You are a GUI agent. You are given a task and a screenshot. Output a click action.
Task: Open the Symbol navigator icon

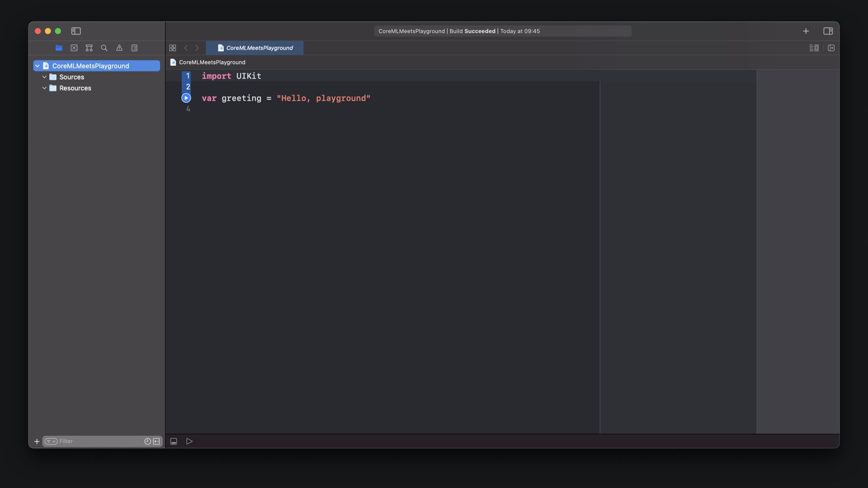click(x=89, y=48)
